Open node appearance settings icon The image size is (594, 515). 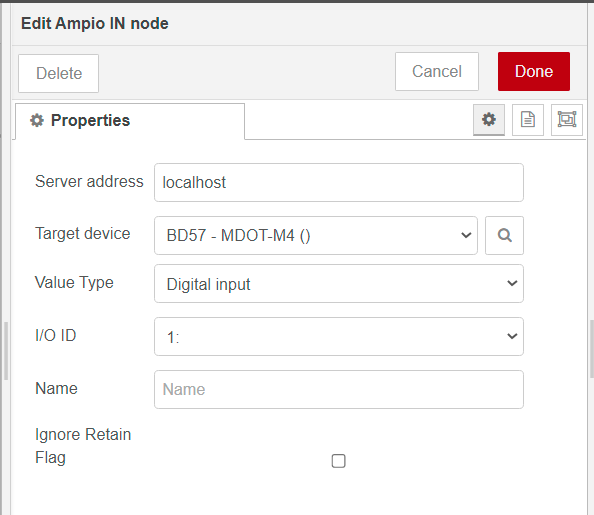click(567, 120)
